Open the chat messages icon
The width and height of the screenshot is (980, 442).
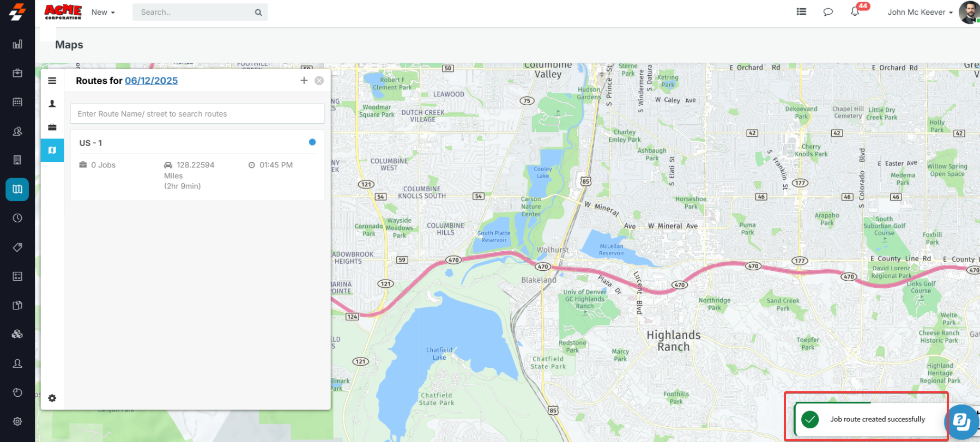828,12
